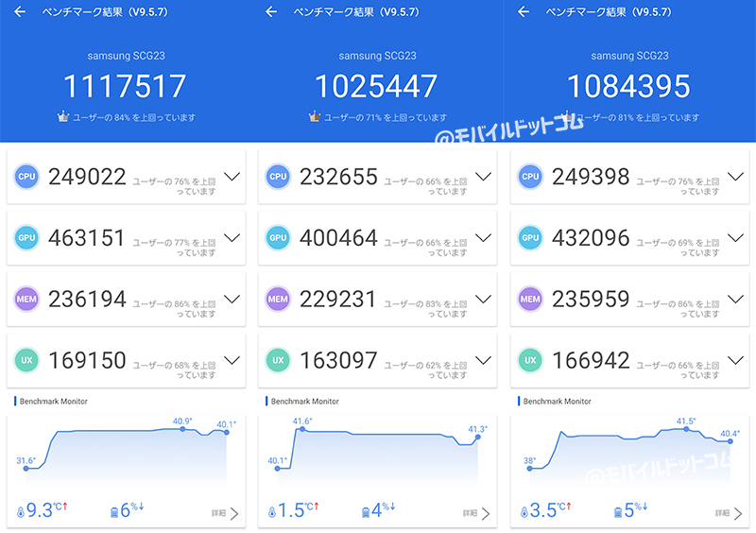Tap the GPU icon beside 432096
The height and width of the screenshot is (533, 756).
click(530, 238)
